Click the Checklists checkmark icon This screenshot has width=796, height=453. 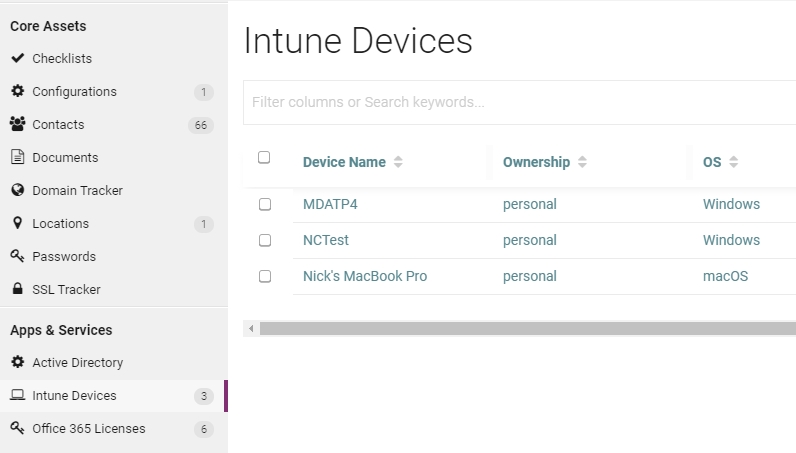pyautogui.click(x=17, y=58)
